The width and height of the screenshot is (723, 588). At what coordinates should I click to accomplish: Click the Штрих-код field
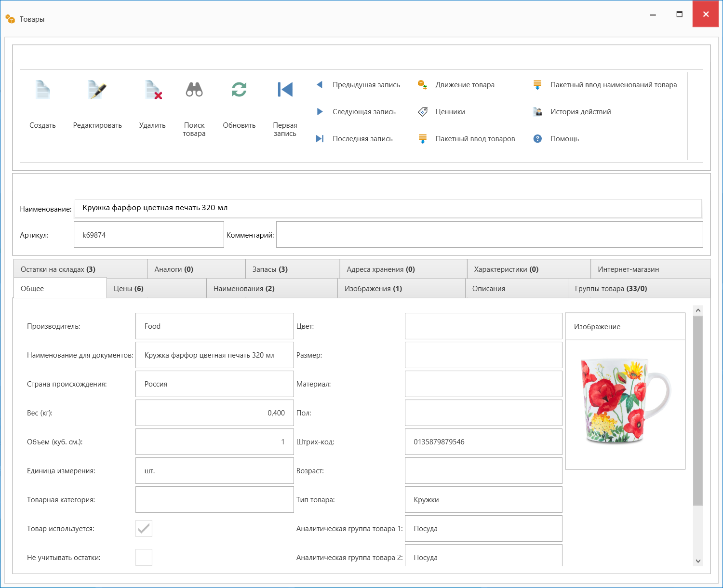coord(483,442)
